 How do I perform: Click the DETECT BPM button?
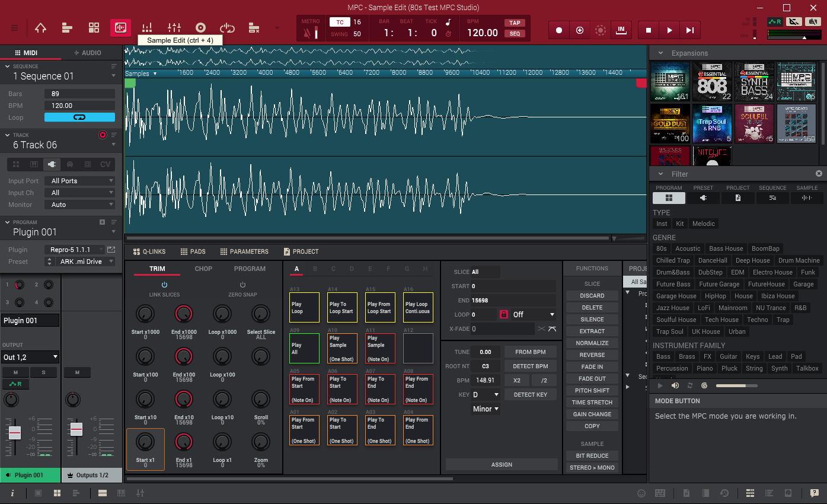click(530, 366)
